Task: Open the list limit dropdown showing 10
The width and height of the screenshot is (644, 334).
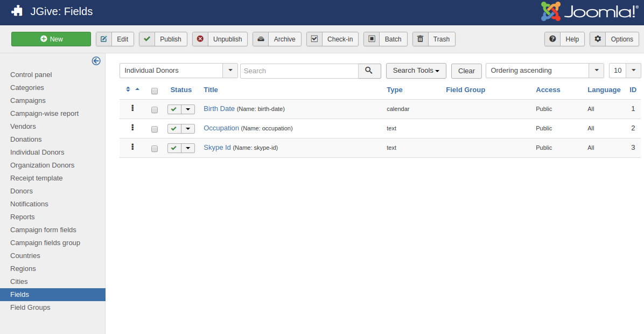Action: 625,71
